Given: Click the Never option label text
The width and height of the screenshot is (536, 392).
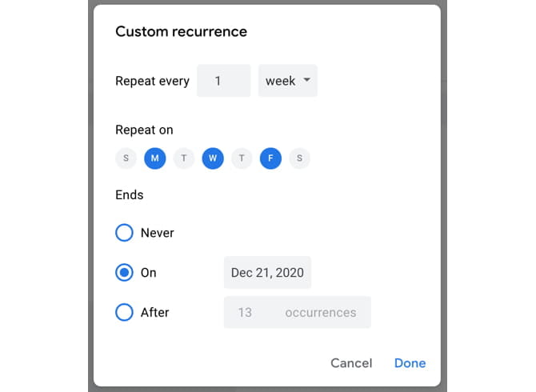Looking at the screenshot, I should (x=158, y=233).
